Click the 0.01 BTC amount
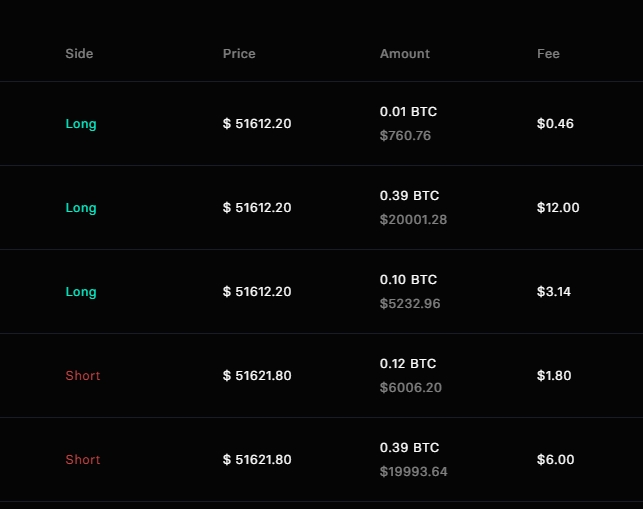The width and height of the screenshot is (643, 509). [408, 112]
